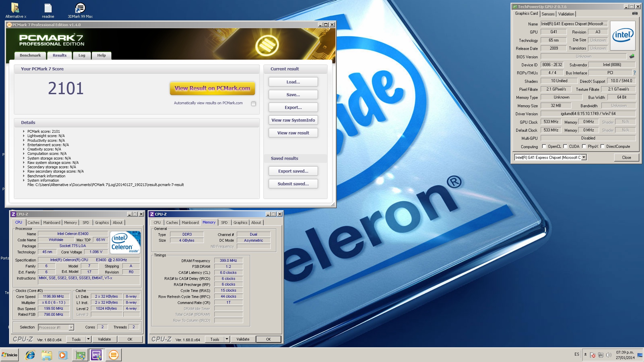Expand the System information row
644x362 pixels.
24,180
